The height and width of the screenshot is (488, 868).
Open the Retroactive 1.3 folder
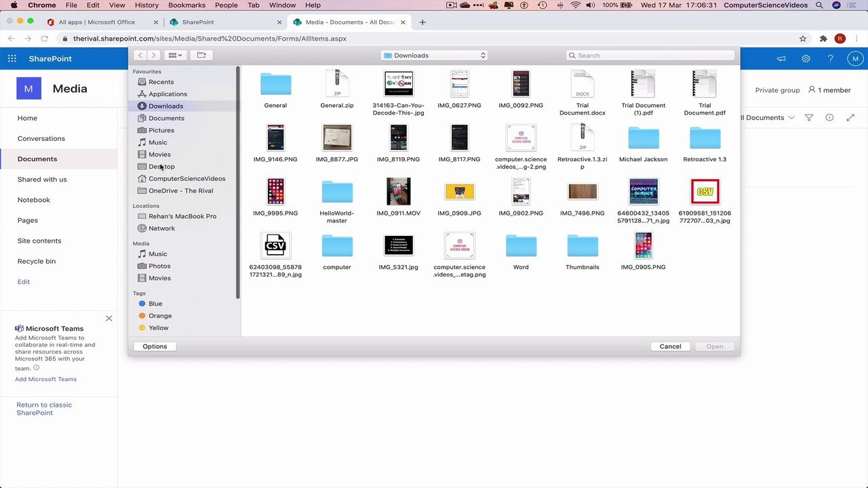pyautogui.click(x=705, y=138)
